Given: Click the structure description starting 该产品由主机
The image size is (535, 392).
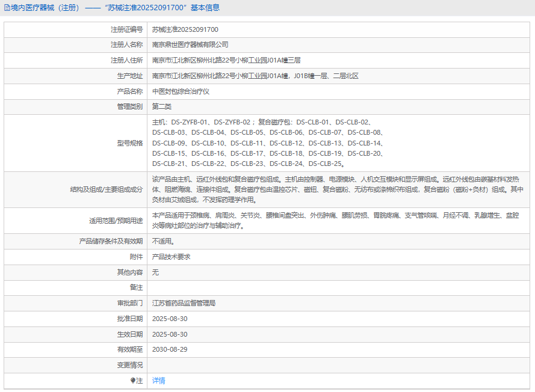Looking at the screenshot, I should click(x=338, y=189).
